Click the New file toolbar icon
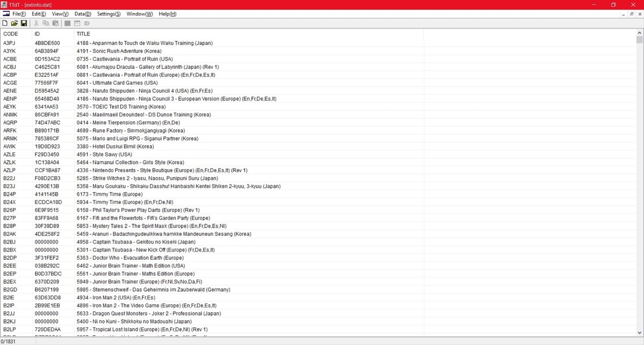 [5, 24]
